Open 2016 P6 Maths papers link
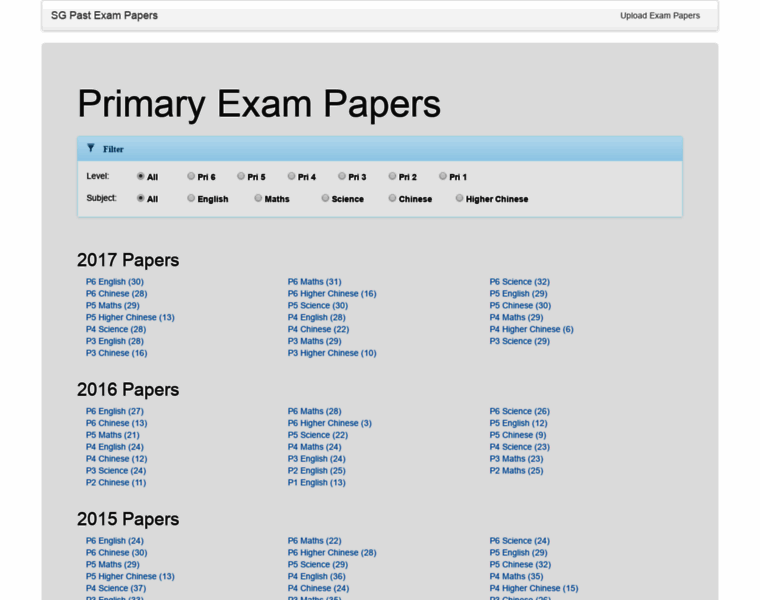 click(314, 411)
